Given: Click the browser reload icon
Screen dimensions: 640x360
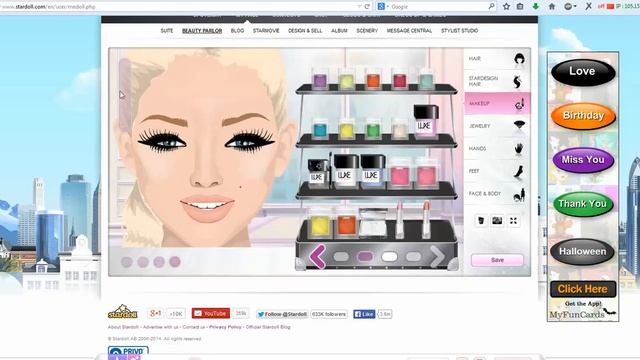Looking at the screenshot, I should (x=367, y=7).
